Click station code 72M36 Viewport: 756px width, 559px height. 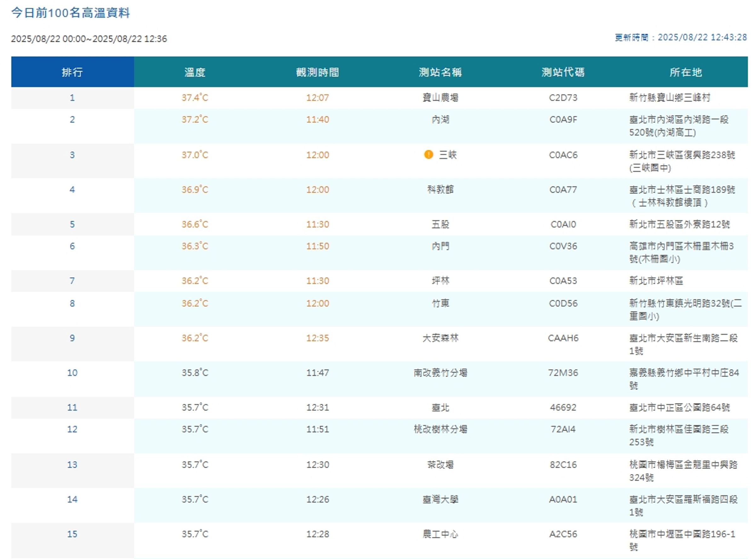point(563,373)
